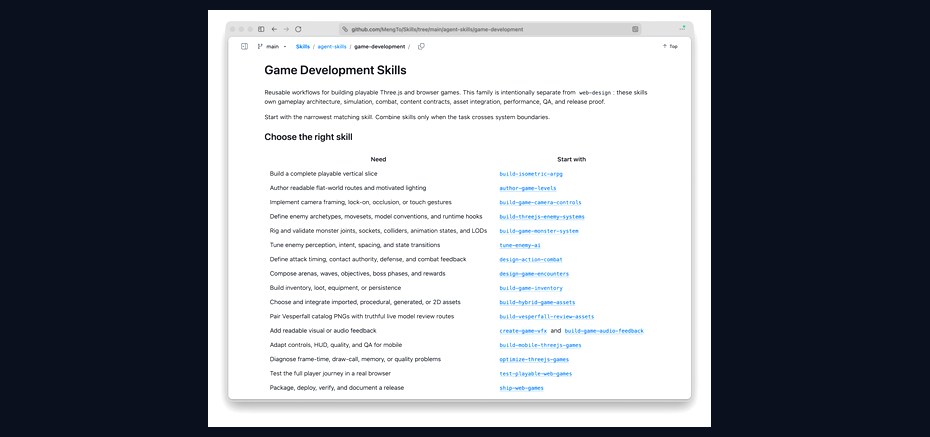Open the reader view icon in address bar
Viewport: 930px width, 437px height.
tap(635, 29)
